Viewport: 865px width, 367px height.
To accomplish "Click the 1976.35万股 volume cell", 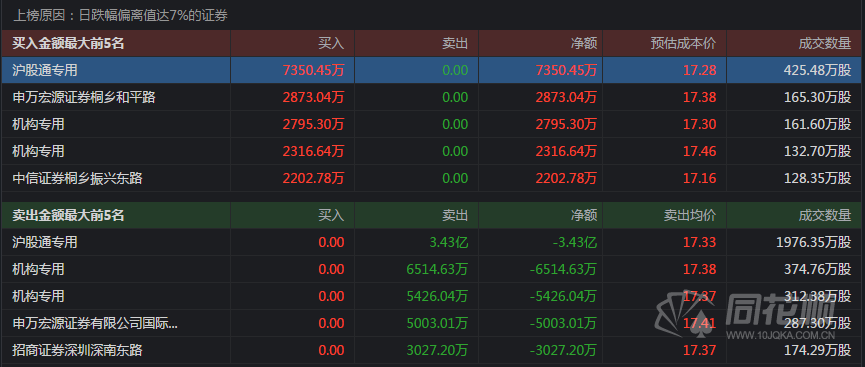I will coord(814,242).
